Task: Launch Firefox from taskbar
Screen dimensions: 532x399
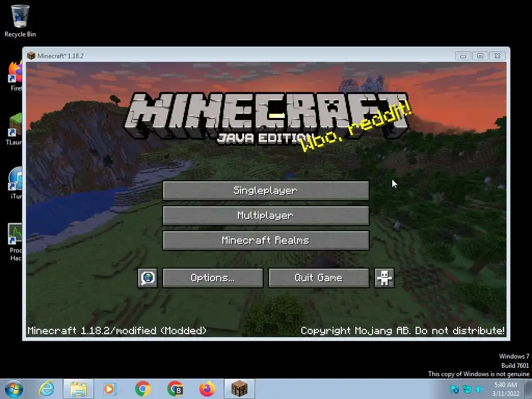Action: (207, 389)
